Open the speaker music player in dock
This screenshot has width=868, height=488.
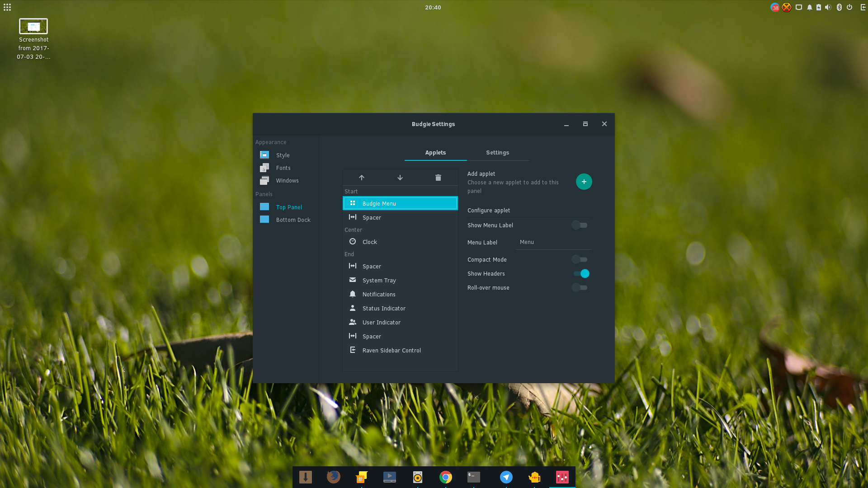click(x=418, y=477)
